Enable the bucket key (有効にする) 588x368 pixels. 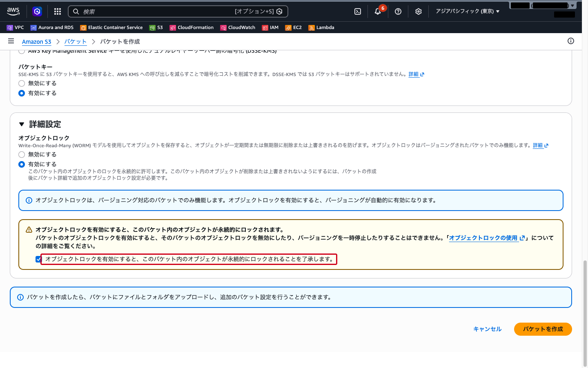click(22, 93)
